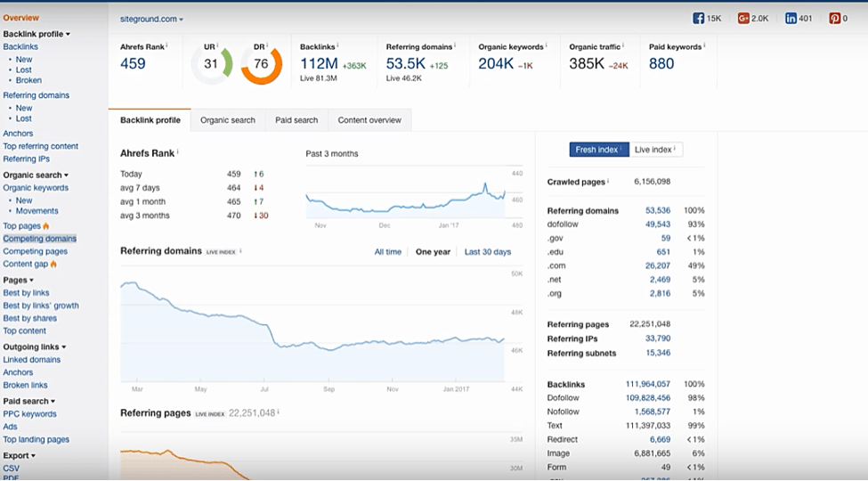Open Broken backlinks in sidebar

pos(28,80)
